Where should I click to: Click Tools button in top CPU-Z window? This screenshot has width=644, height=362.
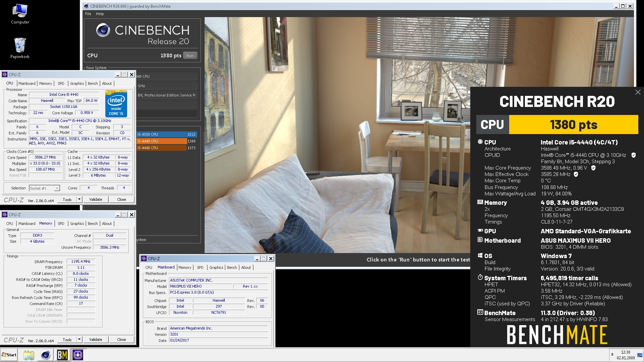(x=67, y=199)
